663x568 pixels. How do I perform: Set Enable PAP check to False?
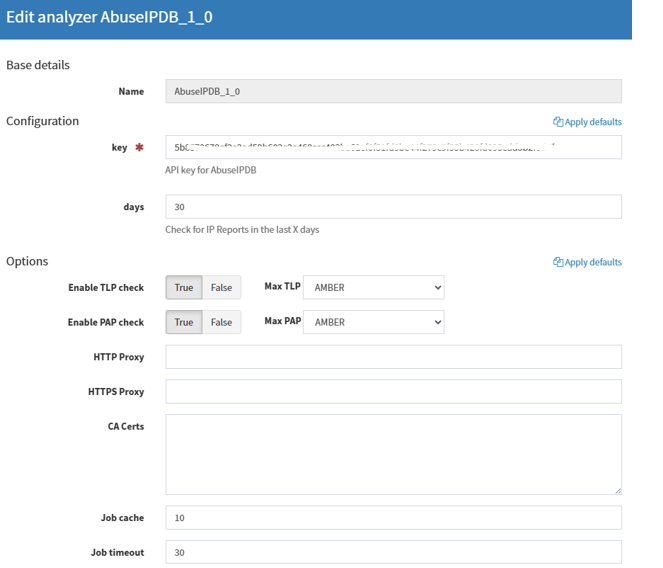(x=222, y=322)
